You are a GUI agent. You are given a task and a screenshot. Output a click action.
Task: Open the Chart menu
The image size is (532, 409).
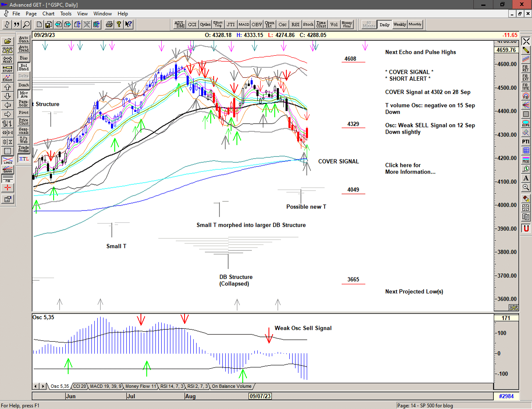pyautogui.click(x=48, y=14)
